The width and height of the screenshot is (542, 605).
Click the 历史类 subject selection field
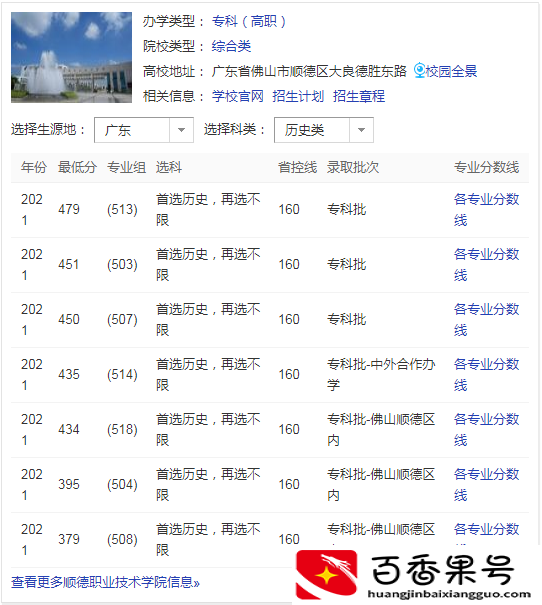point(324,130)
